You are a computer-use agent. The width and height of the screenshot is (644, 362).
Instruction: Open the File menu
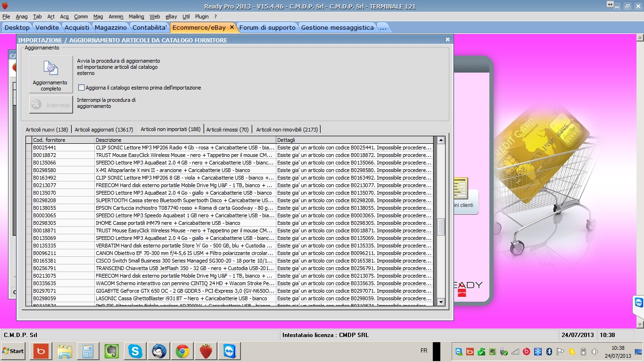[x=6, y=16]
